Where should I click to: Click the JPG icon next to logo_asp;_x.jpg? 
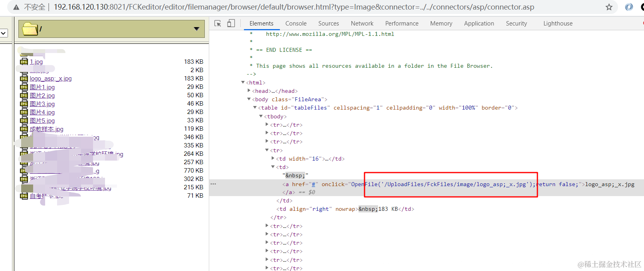tap(24, 79)
